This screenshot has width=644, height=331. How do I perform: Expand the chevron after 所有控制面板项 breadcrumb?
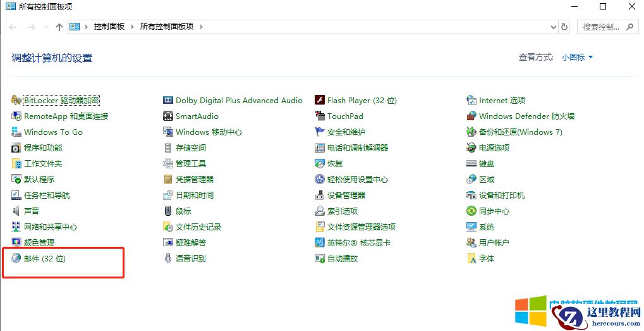(x=201, y=27)
